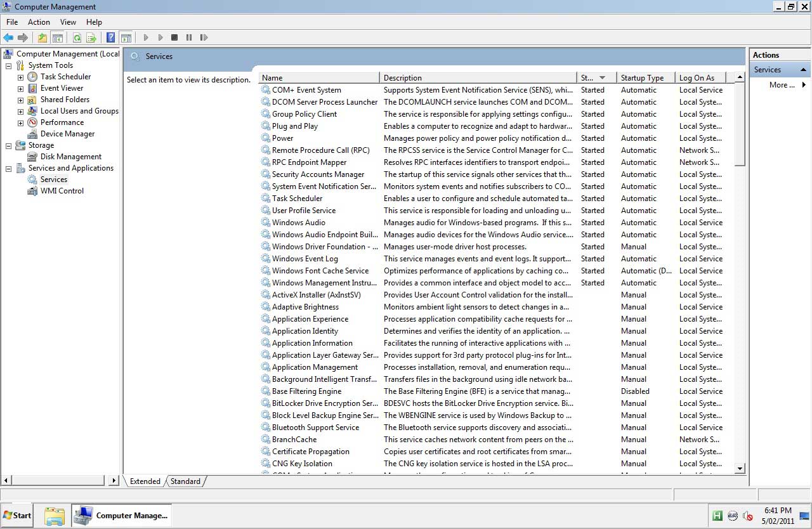This screenshot has height=529, width=812.
Task: Select Base Filtering Engine service
Action: 496,391
